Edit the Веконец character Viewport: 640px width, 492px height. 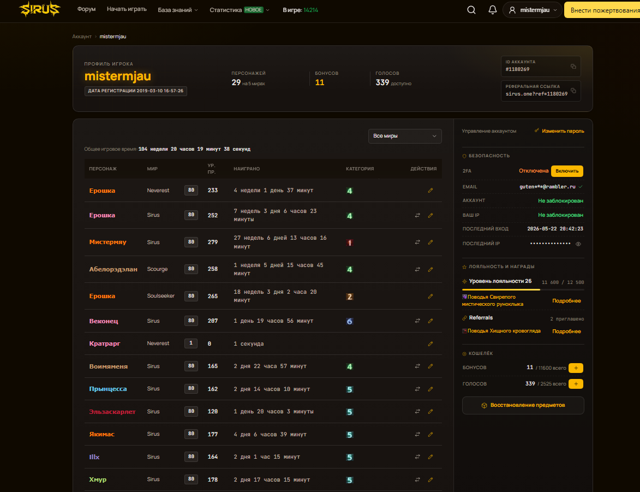pyautogui.click(x=430, y=321)
